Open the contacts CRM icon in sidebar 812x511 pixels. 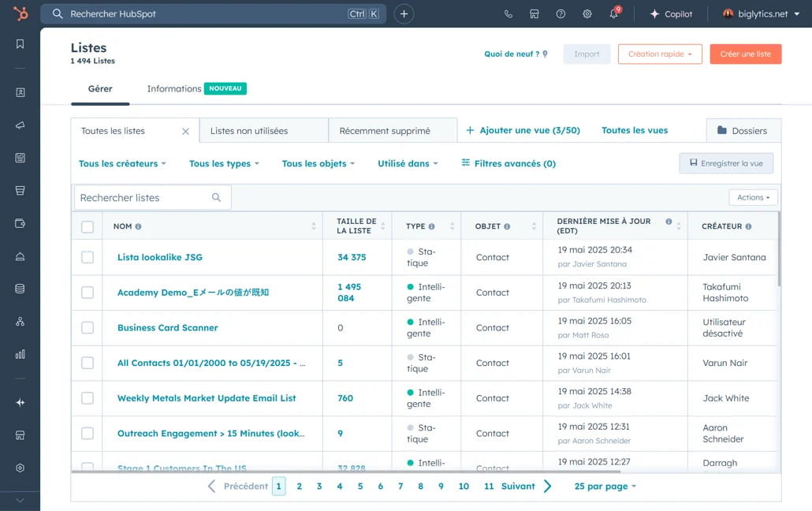20,92
